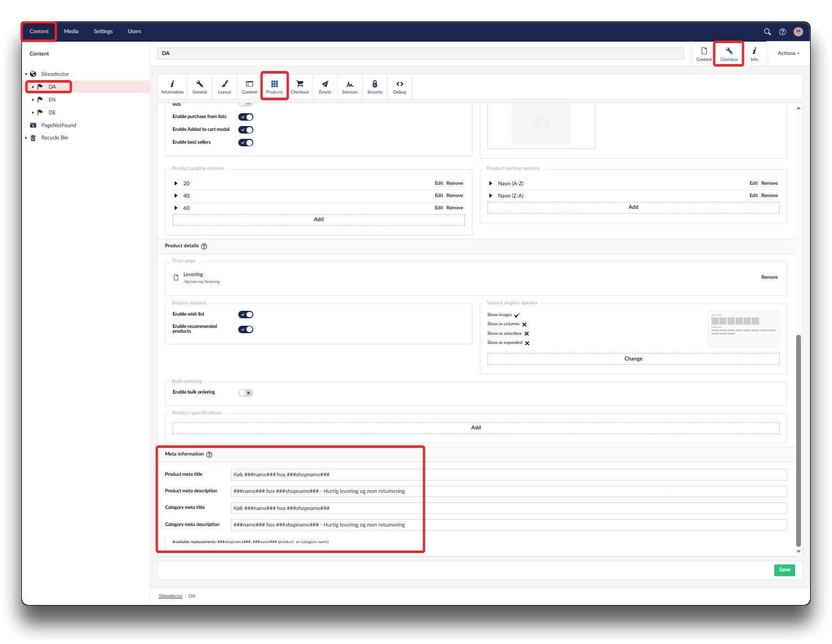This screenshot has height=644, width=832.
Task: Toggle Enable Added to cart modal
Action: pos(246,130)
